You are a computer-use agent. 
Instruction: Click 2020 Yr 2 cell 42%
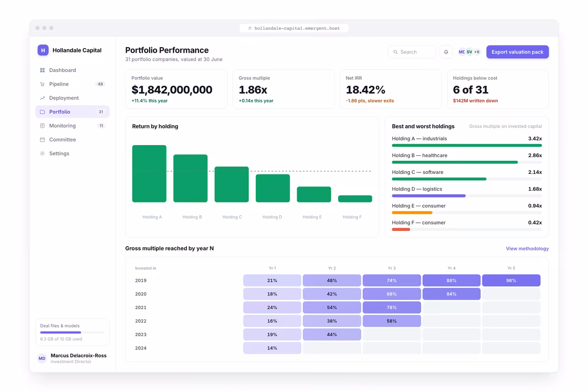tap(332, 294)
